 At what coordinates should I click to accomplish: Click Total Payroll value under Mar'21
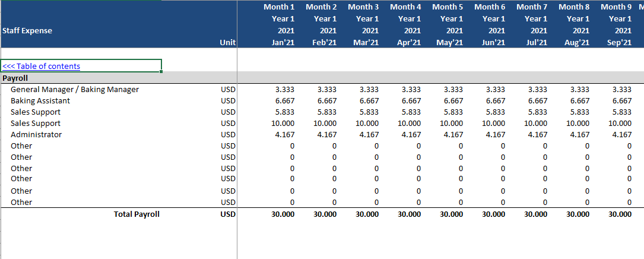coord(367,214)
